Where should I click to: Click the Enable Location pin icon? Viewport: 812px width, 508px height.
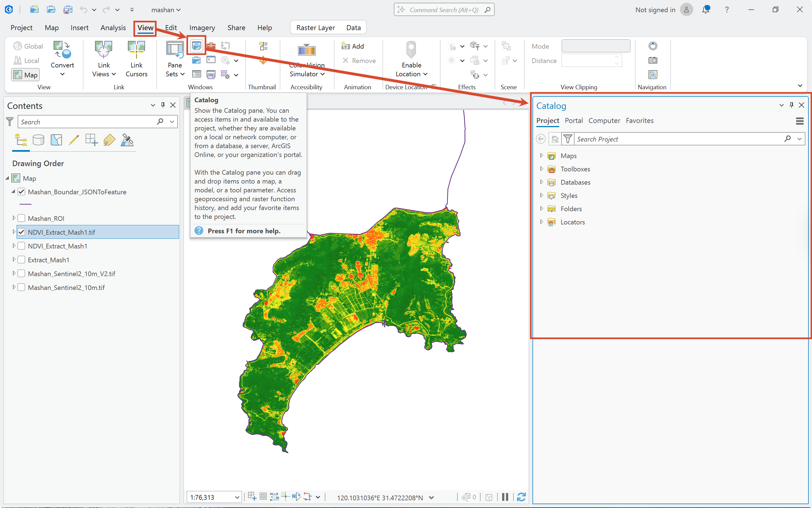click(411, 50)
